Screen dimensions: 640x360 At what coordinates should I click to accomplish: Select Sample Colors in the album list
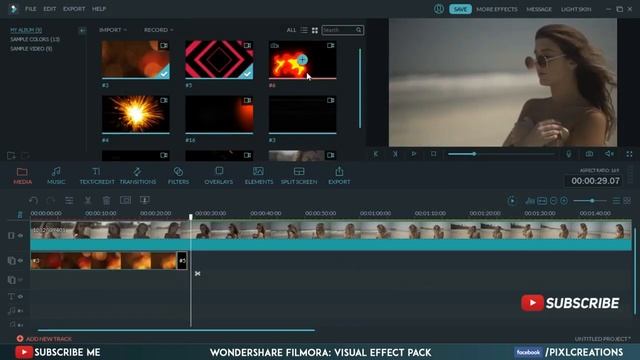point(35,40)
